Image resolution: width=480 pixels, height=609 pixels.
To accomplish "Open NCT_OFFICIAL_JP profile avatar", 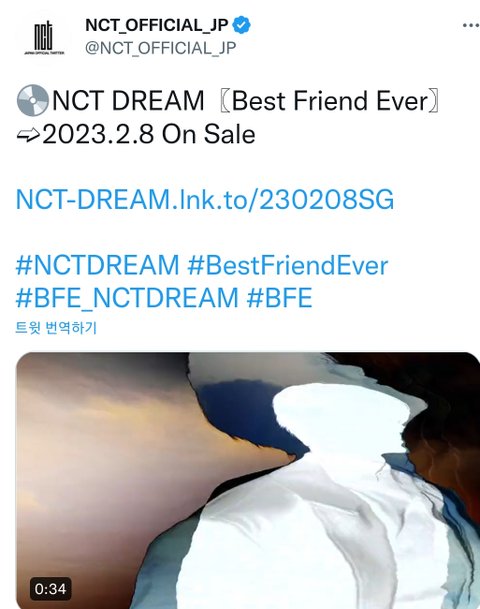I will tap(43, 38).
